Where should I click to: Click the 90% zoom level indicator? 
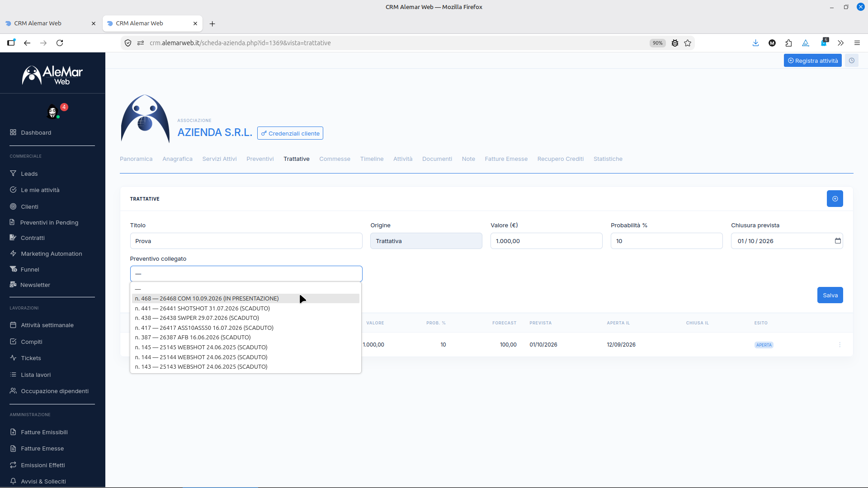coord(657,43)
